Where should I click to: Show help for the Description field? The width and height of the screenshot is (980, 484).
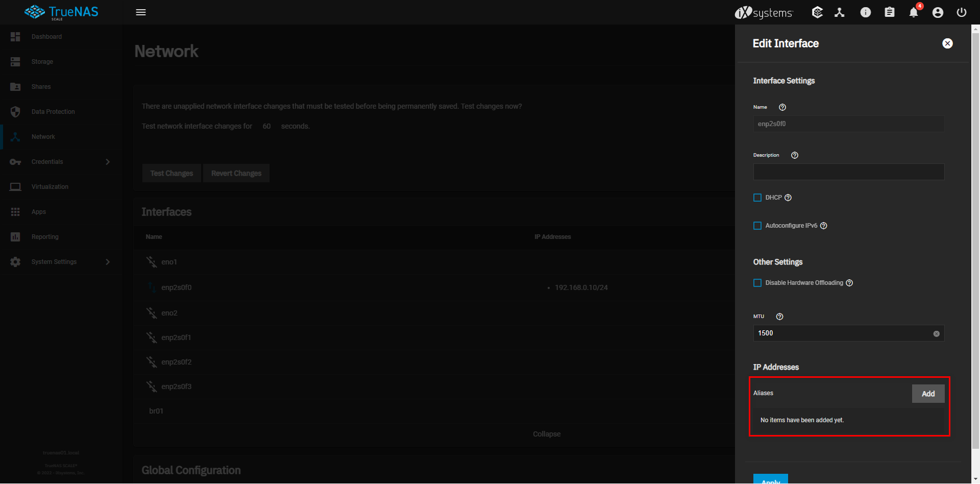click(x=795, y=155)
